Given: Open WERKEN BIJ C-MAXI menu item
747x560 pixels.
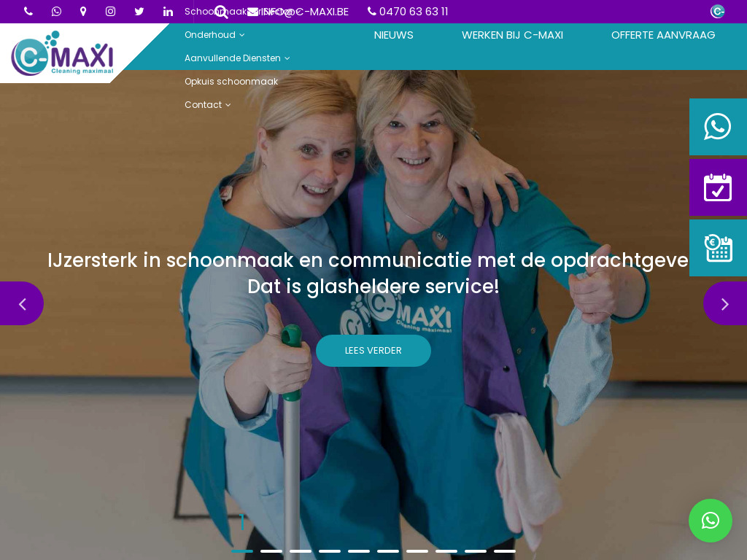Looking at the screenshot, I should point(512,35).
